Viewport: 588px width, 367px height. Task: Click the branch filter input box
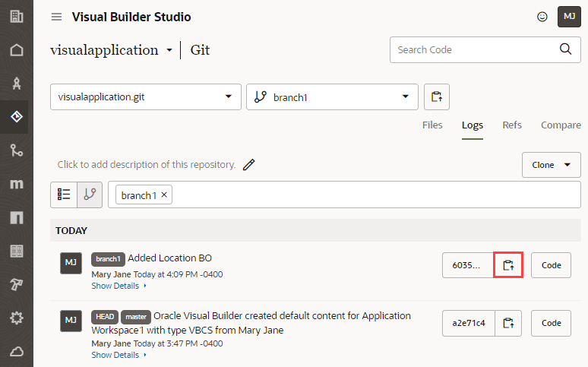[344, 195]
